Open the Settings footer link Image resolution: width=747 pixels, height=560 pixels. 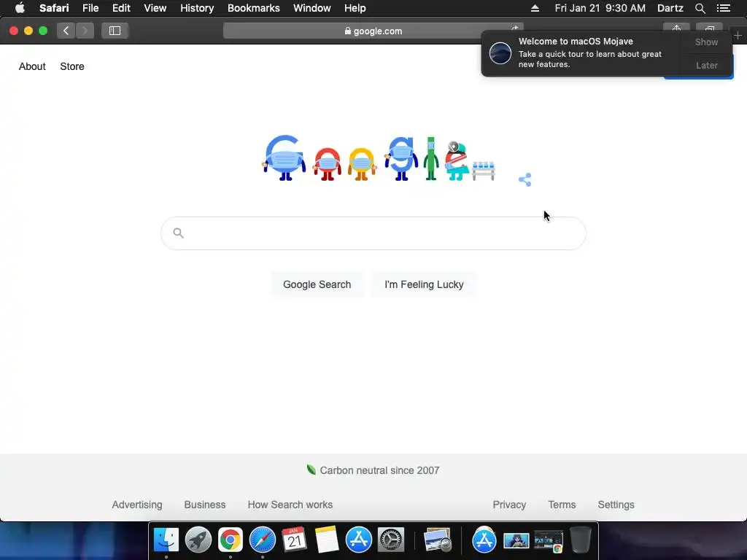click(x=616, y=505)
